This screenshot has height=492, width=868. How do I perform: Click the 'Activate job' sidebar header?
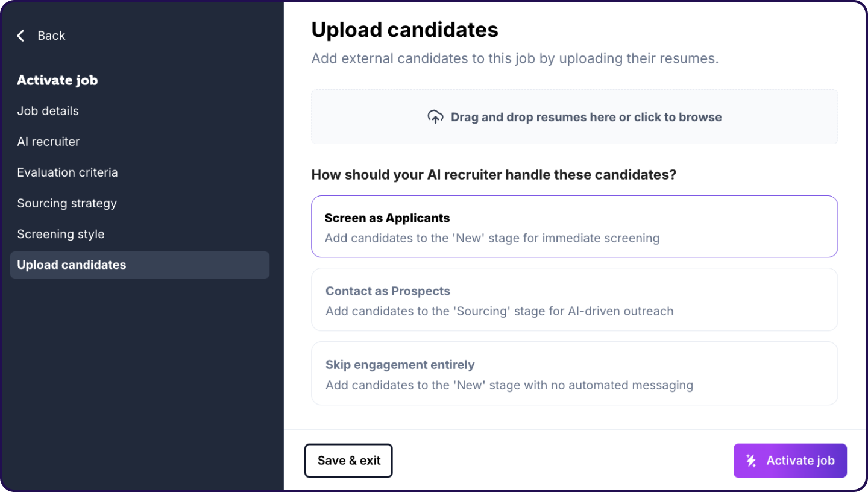(x=57, y=80)
